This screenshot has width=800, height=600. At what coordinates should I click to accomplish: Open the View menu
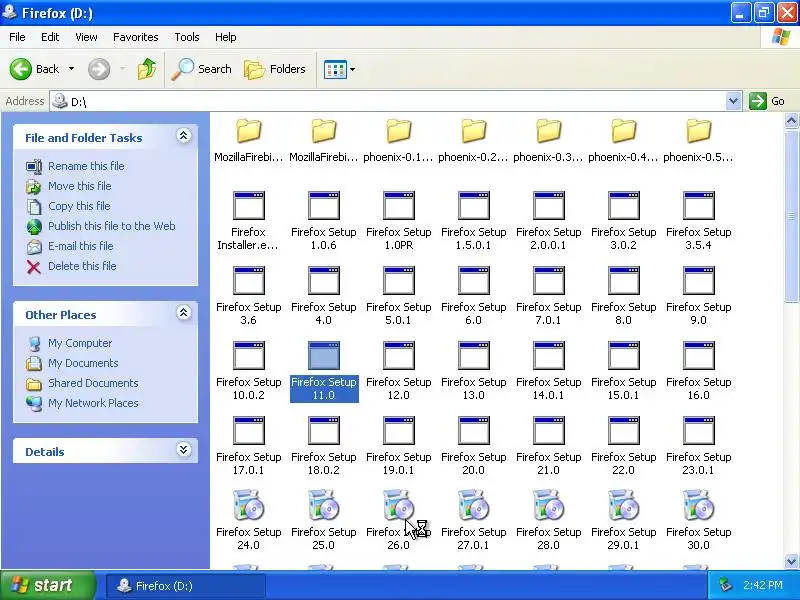pos(86,37)
